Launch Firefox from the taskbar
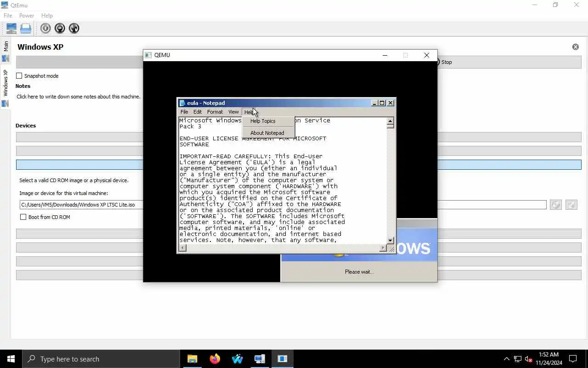Image resolution: width=588 pixels, height=368 pixels. click(215, 359)
